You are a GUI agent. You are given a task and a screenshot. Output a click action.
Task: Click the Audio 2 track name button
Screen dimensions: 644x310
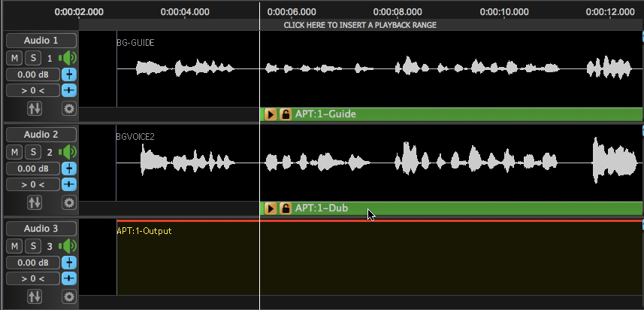[x=41, y=135]
